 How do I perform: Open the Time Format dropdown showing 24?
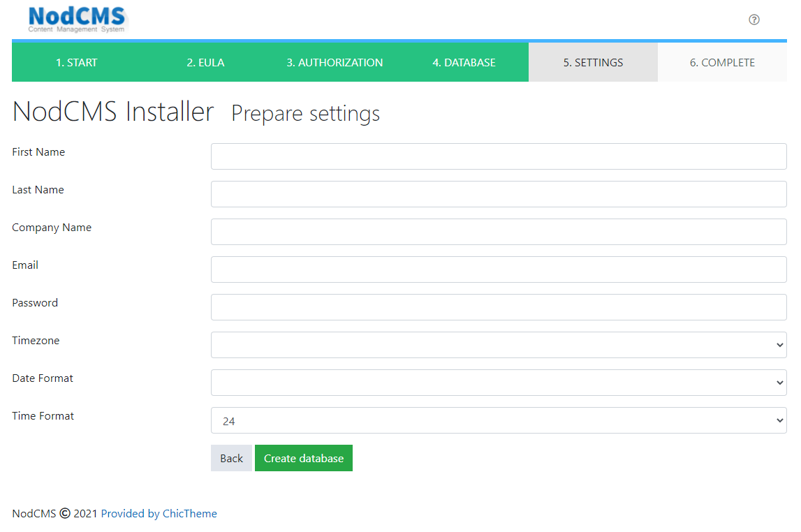[x=498, y=420]
